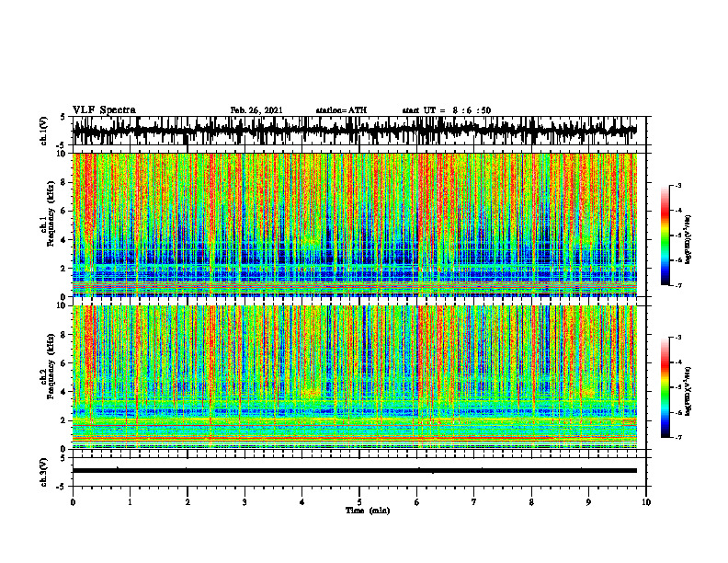The height and width of the screenshot is (563, 728).
Task: Click the ch.1 Frequency (kHz) axis label
Action: pyautogui.click(x=48, y=214)
